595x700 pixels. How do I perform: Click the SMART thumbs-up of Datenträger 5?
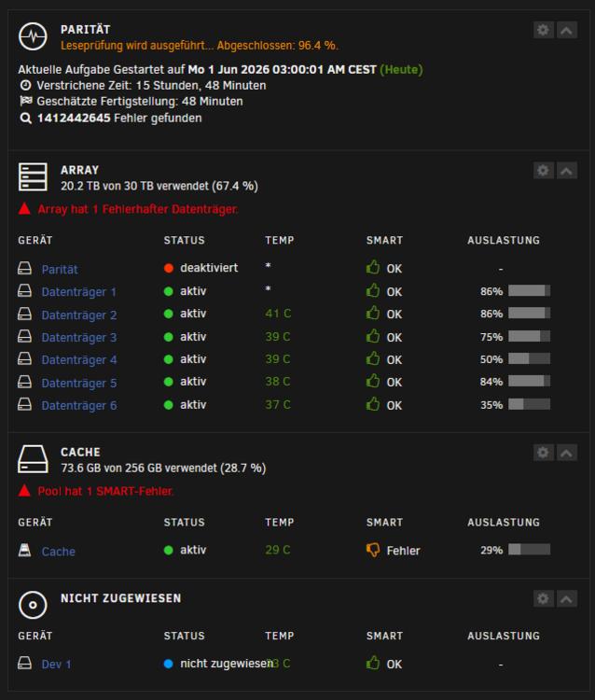373,381
